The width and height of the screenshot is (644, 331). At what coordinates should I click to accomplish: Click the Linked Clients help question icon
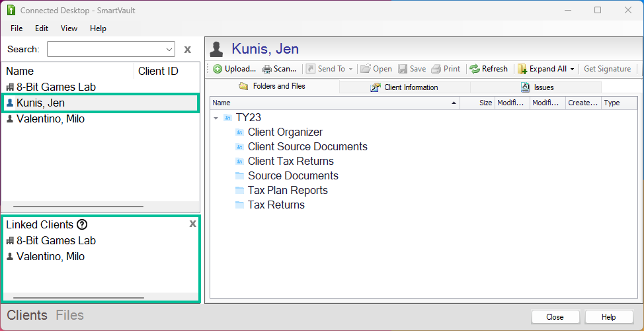(x=82, y=224)
